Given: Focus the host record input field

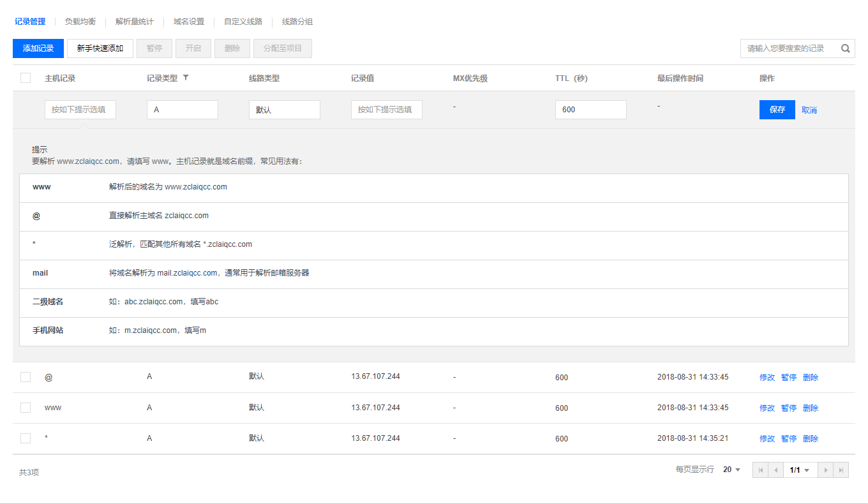Looking at the screenshot, I should tap(80, 110).
